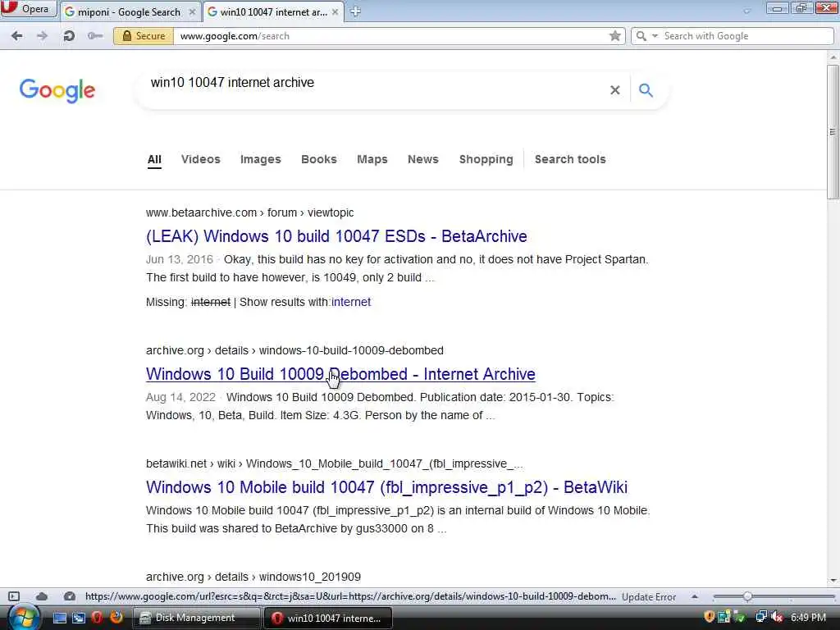Viewport: 840px width, 630px height.
Task: Click archive.org windows-10-build-10009-debombed breadcrumb
Action: (294, 350)
